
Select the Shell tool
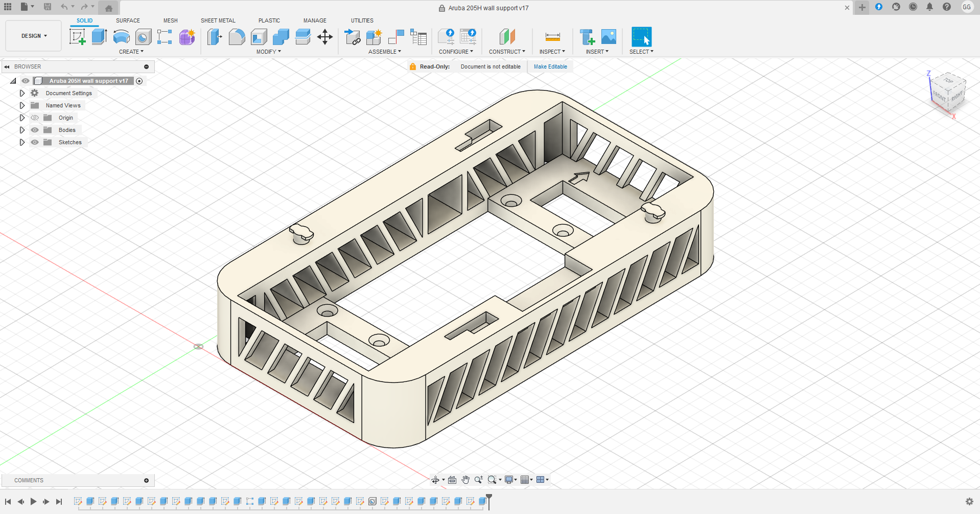tap(259, 37)
